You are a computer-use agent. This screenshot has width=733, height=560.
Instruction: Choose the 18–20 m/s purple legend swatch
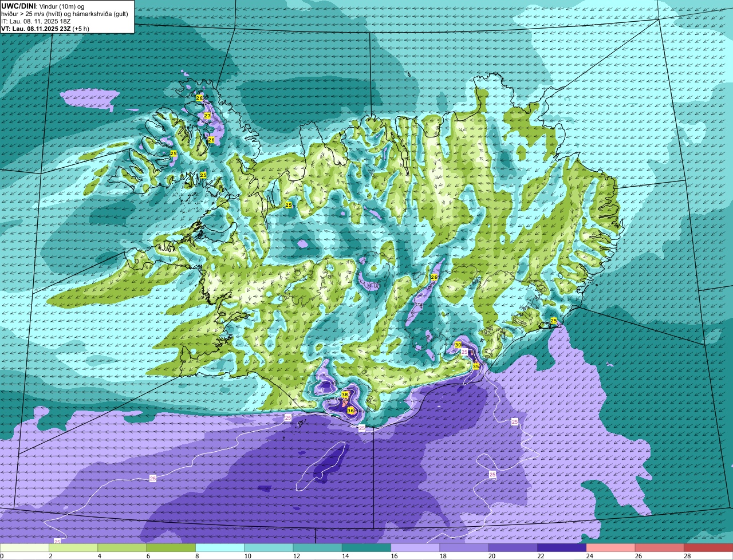(464, 547)
